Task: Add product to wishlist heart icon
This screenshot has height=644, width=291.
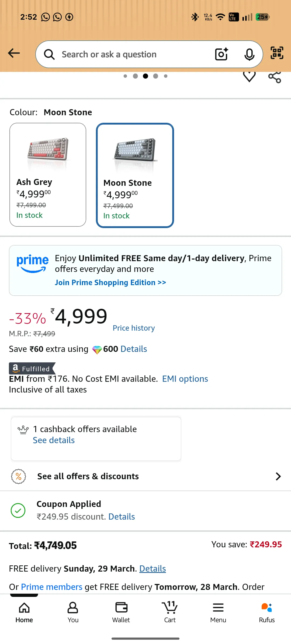Action: (249, 77)
